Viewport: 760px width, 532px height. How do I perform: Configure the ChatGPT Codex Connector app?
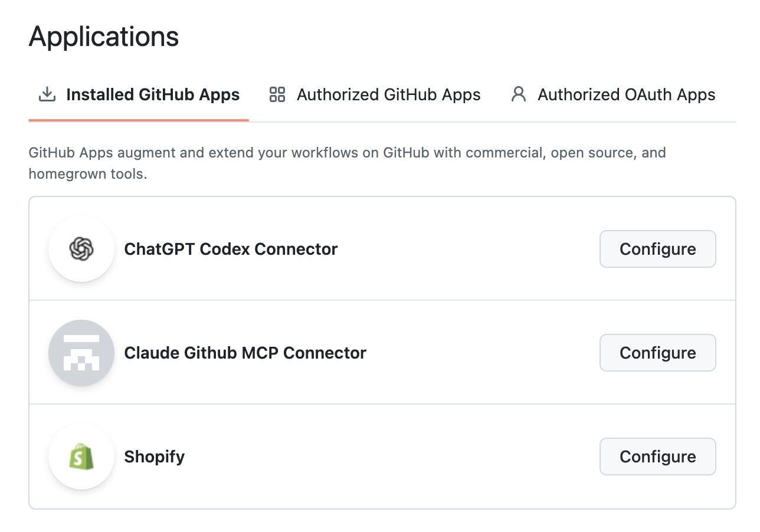coord(658,249)
